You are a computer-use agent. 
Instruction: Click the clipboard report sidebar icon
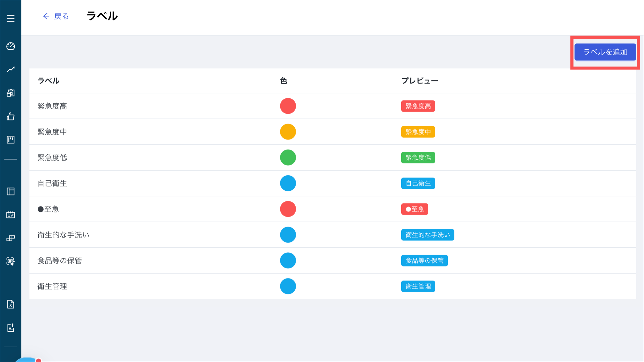click(x=11, y=93)
